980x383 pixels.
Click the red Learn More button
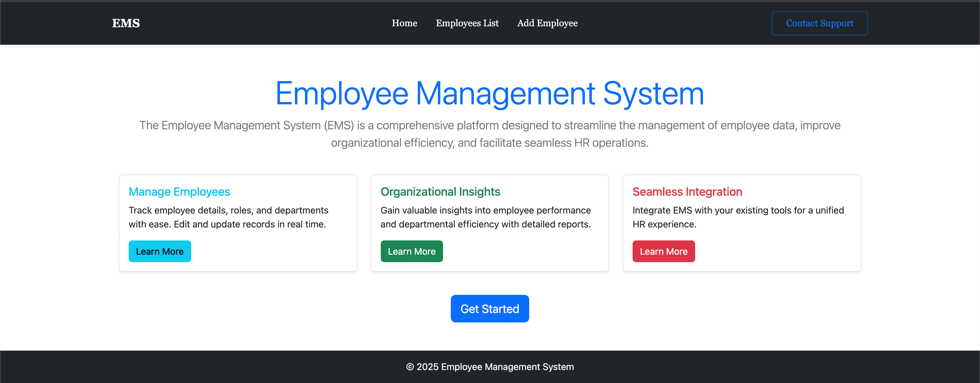663,251
